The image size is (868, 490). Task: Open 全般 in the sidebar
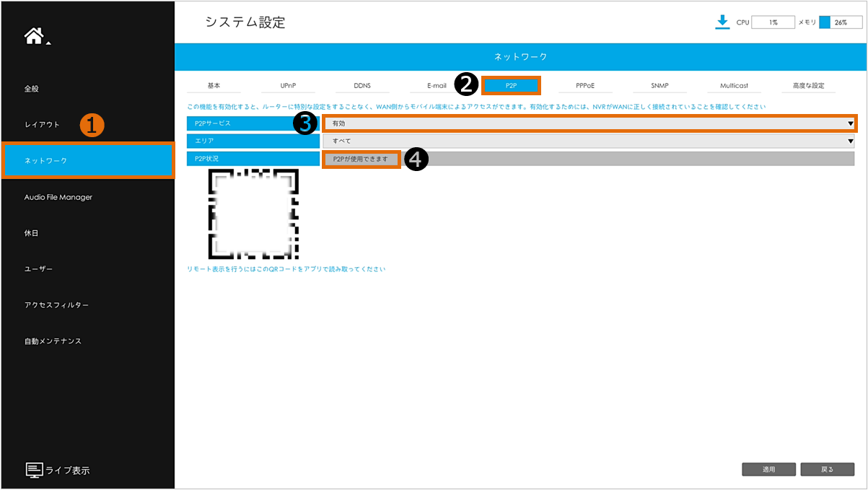(x=32, y=89)
